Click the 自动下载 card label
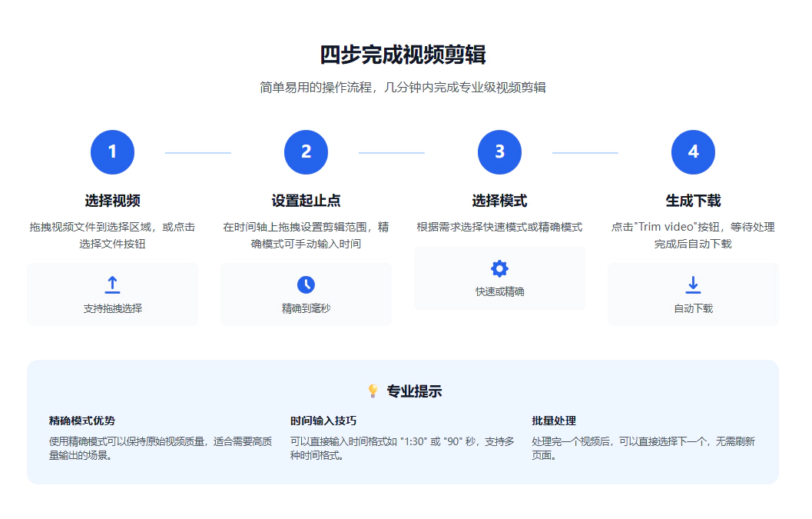 [x=693, y=308]
